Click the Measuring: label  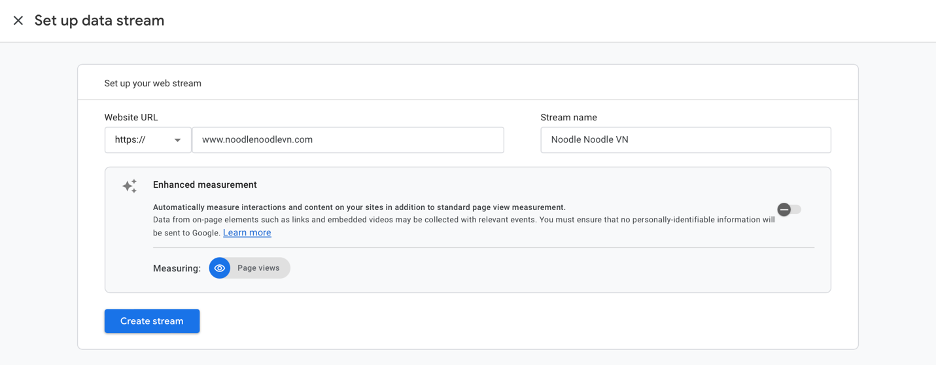pos(177,269)
